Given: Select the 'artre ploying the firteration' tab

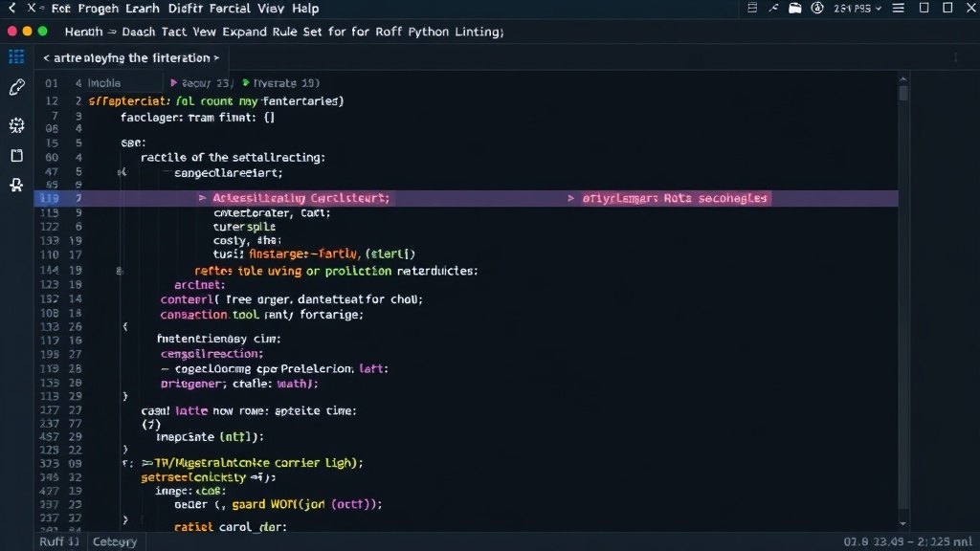Looking at the screenshot, I should pos(131,58).
